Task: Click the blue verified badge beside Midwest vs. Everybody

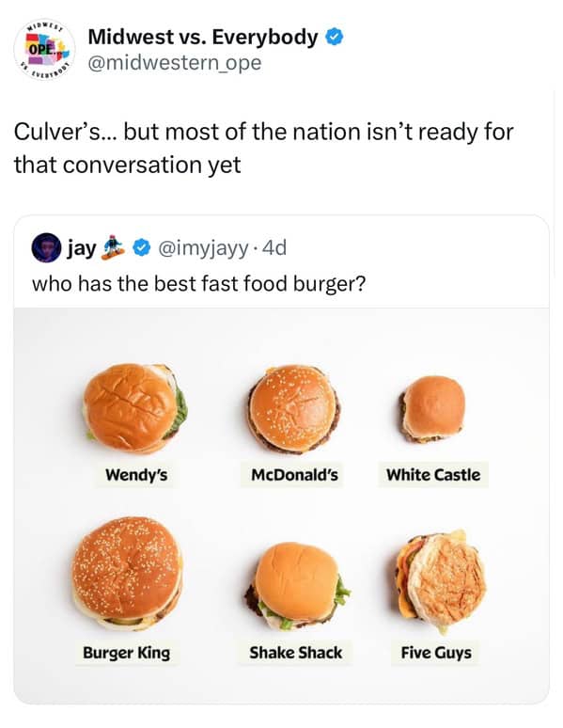Action: [x=334, y=37]
